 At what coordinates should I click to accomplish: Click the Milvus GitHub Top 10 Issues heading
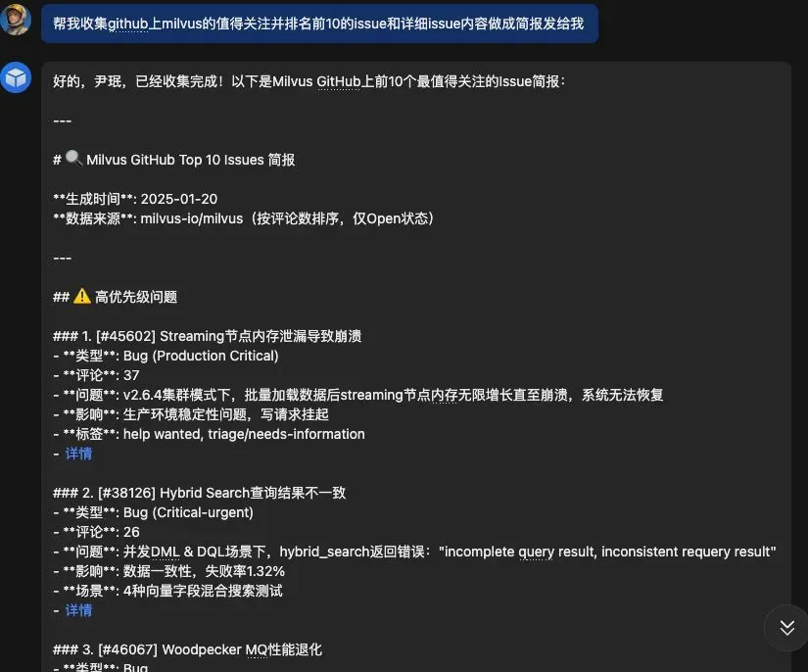176,159
